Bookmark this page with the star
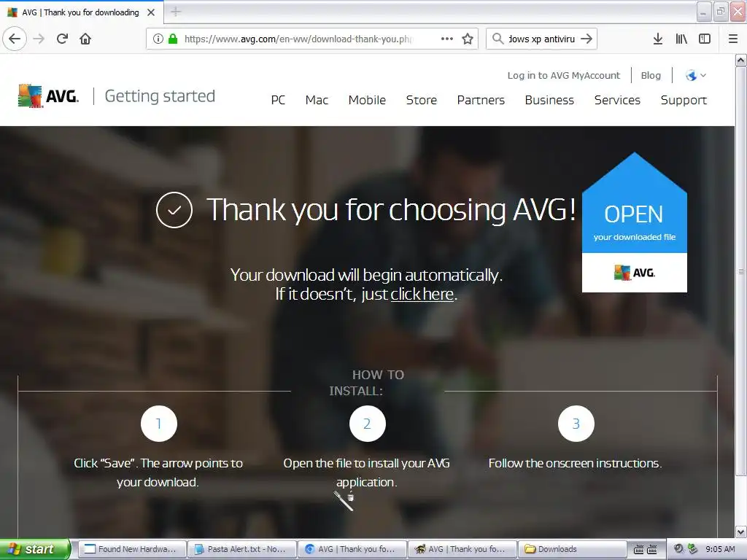This screenshot has width=747, height=560. 468,39
